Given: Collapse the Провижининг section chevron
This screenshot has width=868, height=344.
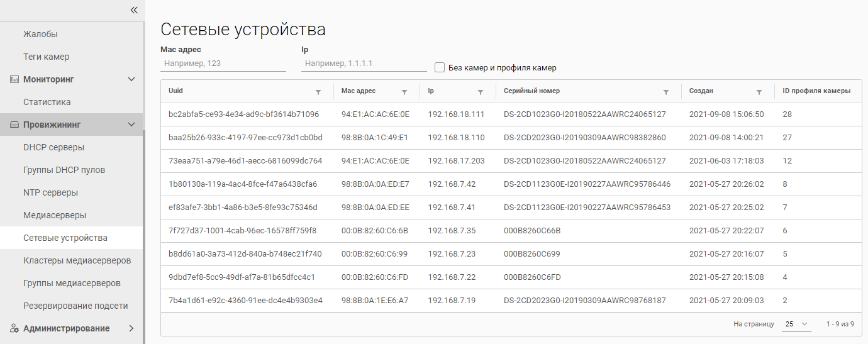Looking at the screenshot, I should (x=131, y=125).
